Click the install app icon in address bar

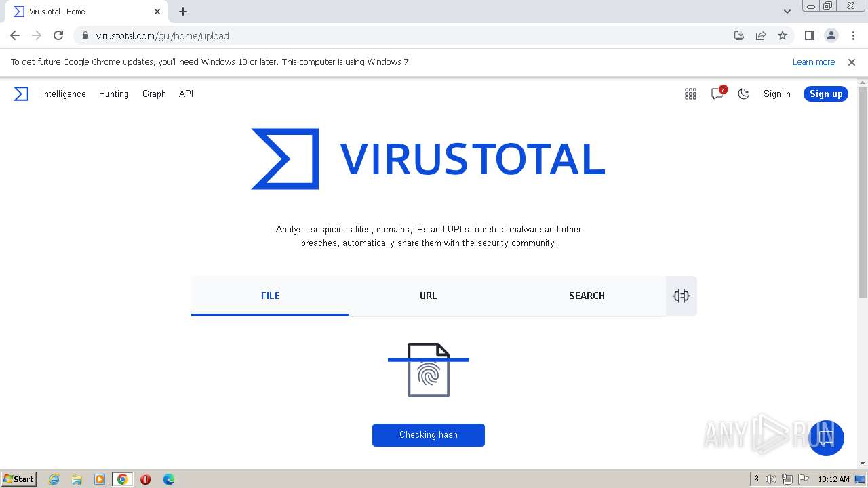point(739,35)
